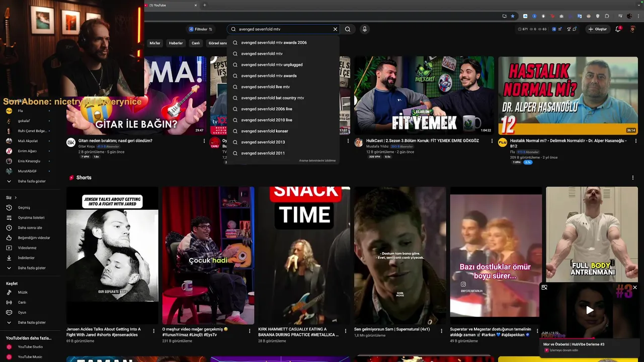Open the HulkCast FİT YEMEK video thumbnail
Image resolution: width=644 pixels, height=362 pixels.
(x=424, y=96)
